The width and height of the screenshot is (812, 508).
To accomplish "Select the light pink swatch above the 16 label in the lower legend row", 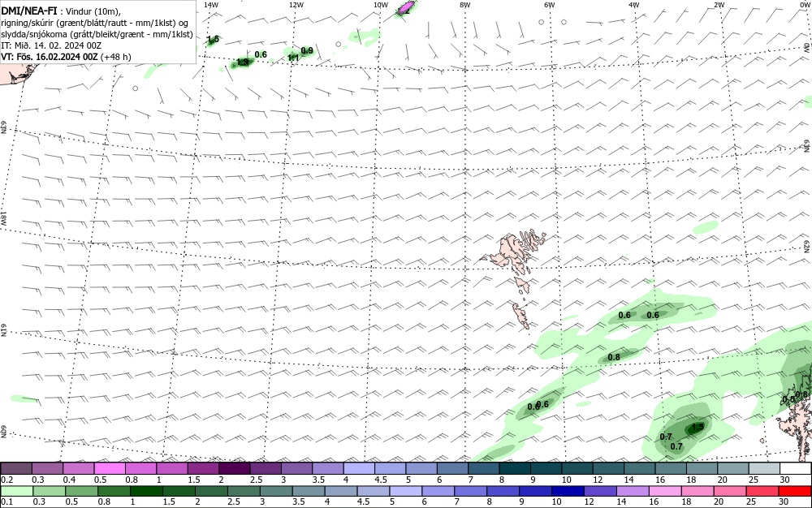I will click(665, 491).
